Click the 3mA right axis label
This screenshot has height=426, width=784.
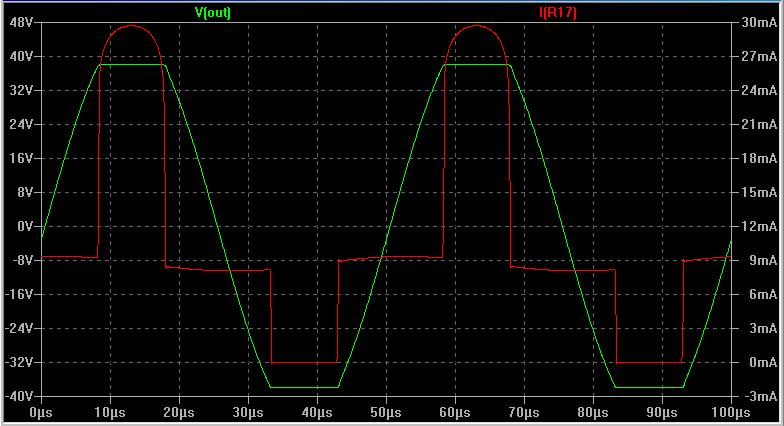pos(763,328)
